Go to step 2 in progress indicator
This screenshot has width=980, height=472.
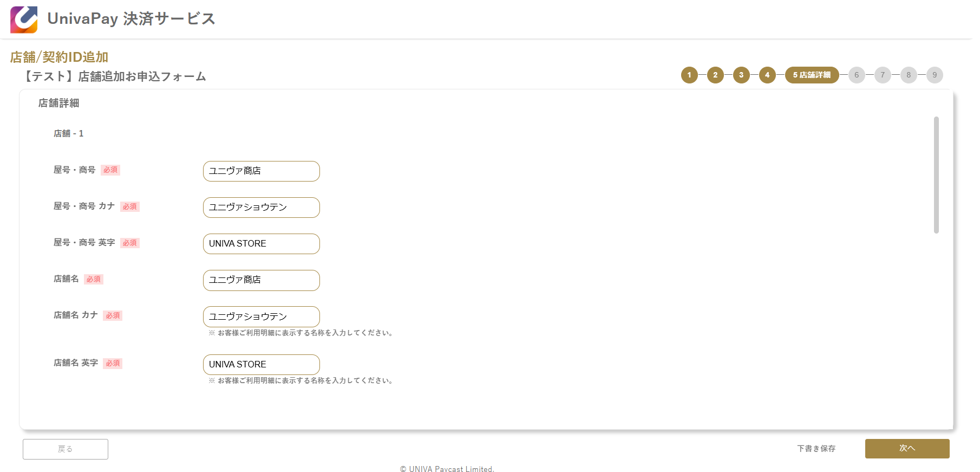point(715,75)
